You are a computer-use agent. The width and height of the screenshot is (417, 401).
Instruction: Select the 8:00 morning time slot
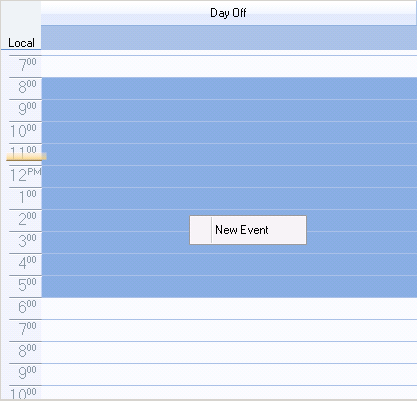229,88
